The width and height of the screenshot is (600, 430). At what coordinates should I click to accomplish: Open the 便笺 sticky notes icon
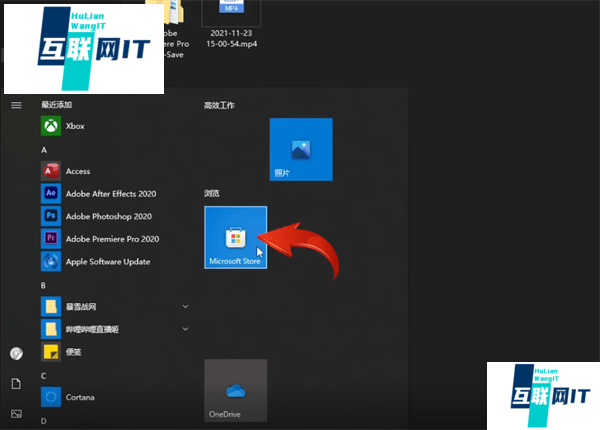click(51, 352)
